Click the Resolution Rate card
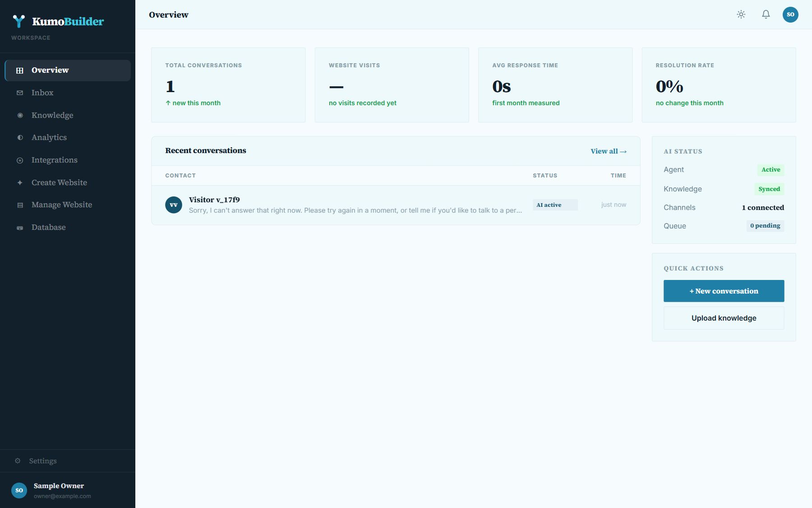 tap(719, 85)
